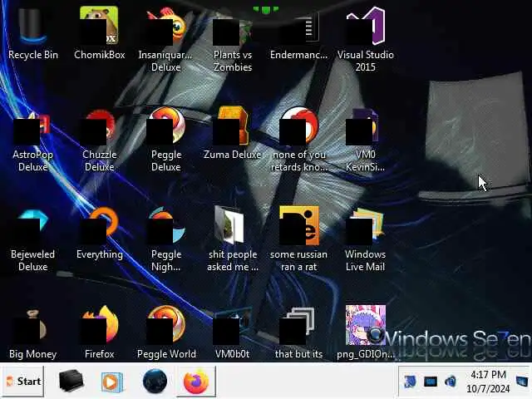
Task: Open the volume speaker tray icon
Action: pos(451,381)
